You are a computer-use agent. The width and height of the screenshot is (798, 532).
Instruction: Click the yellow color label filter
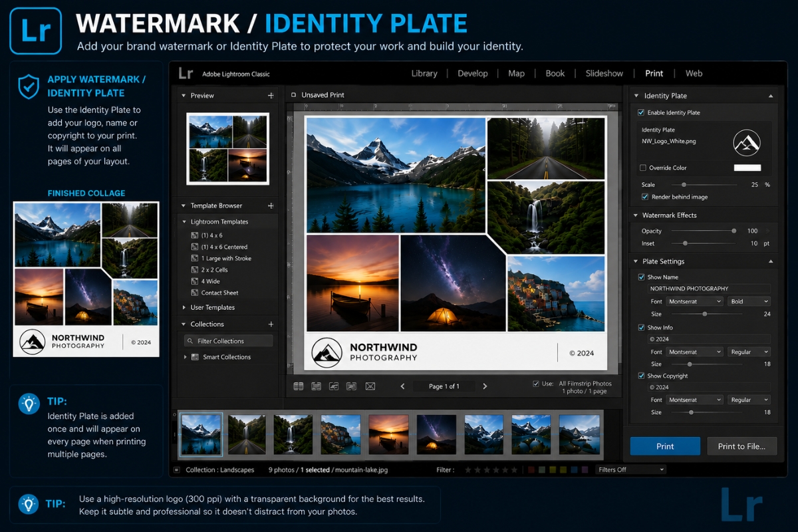coord(552,469)
